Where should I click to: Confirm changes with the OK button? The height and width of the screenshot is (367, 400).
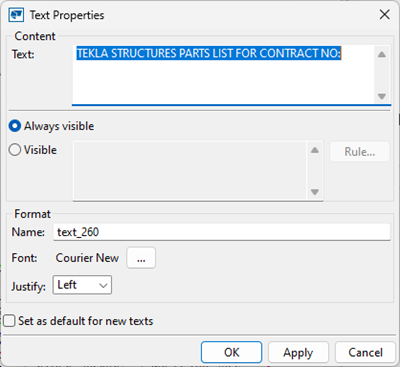pos(232,352)
